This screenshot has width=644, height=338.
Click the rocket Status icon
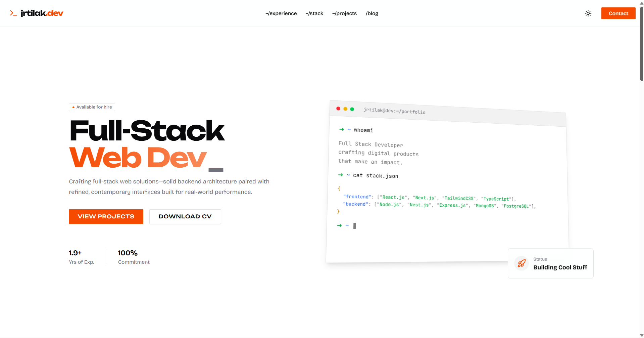click(x=521, y=263)
